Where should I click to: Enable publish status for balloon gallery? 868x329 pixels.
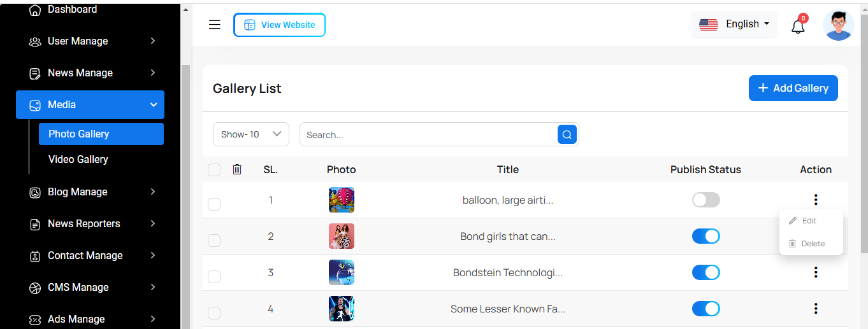(x=706, y=200)
